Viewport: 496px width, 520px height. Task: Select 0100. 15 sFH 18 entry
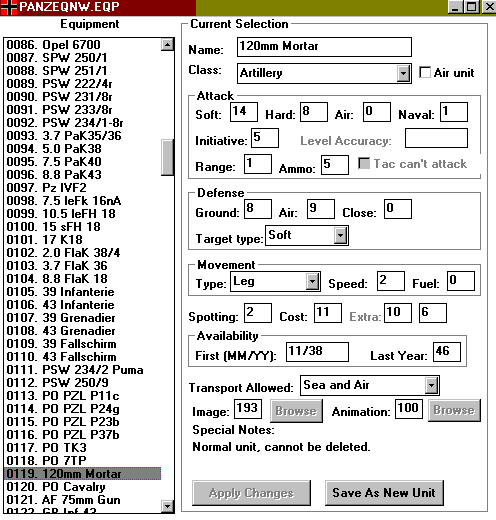[x=83, y=227]
